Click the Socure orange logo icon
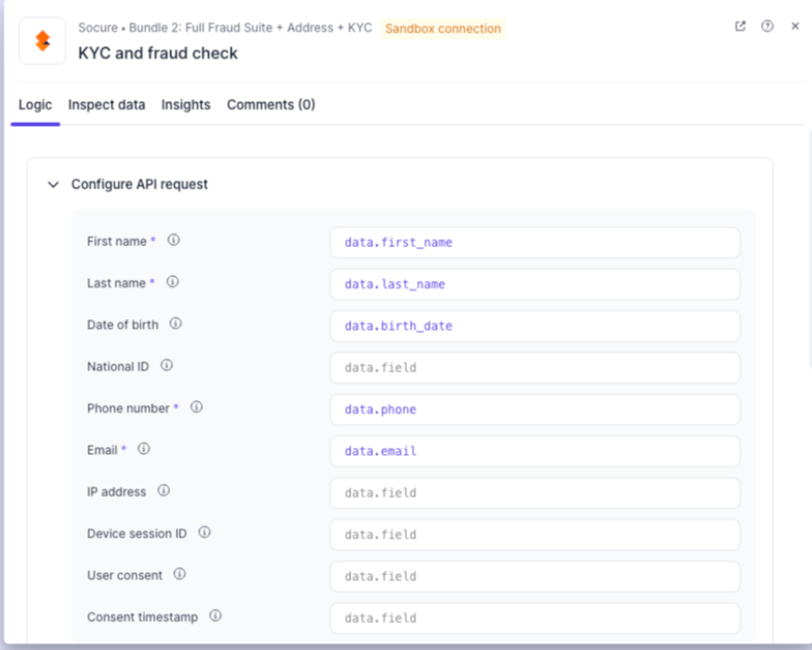812x650 pixels. 42,41
